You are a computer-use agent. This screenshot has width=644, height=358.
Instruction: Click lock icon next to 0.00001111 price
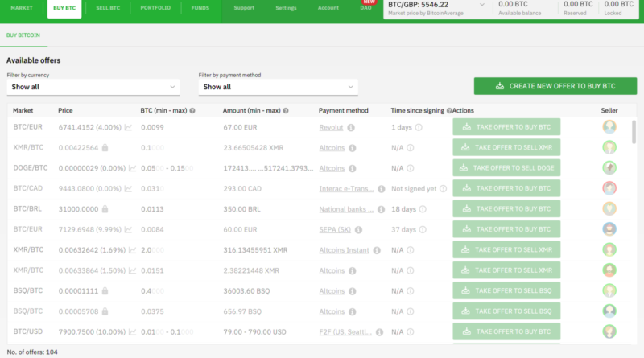pos(105,290)
